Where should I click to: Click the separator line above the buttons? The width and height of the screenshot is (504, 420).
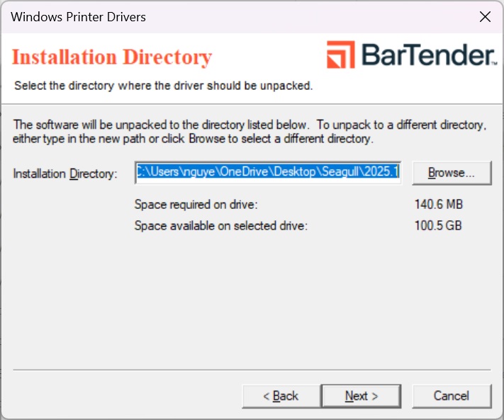252,370
